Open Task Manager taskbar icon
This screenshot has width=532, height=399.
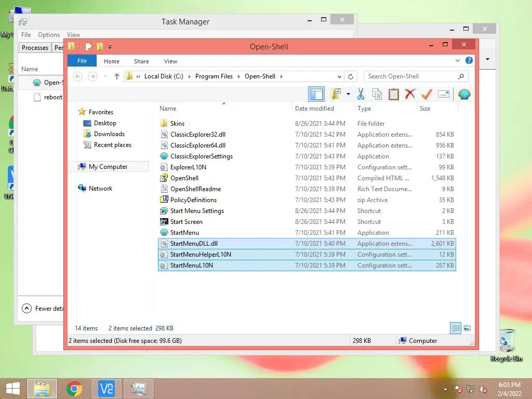138,389
